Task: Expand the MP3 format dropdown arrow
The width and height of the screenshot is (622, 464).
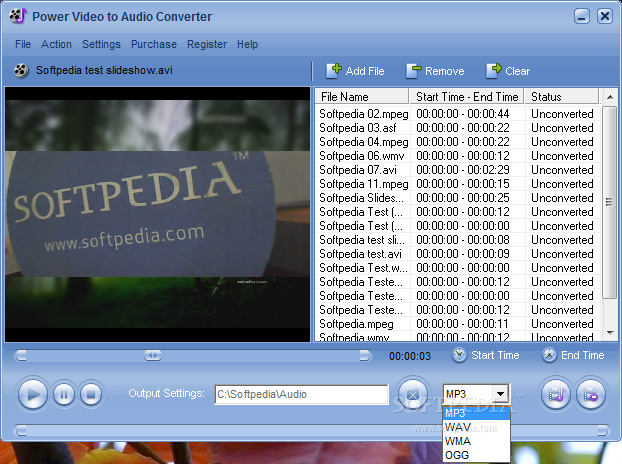Action: tap(501, 394)
